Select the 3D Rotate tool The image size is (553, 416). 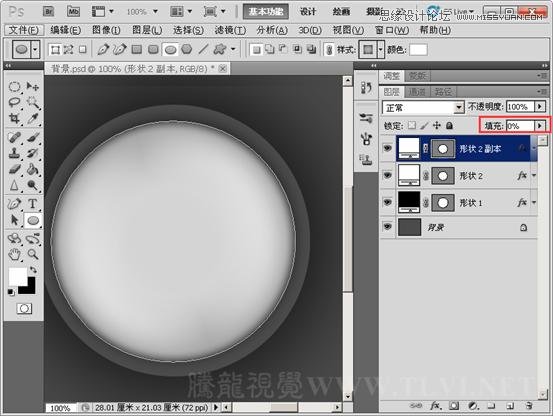(x=14, y=238)
